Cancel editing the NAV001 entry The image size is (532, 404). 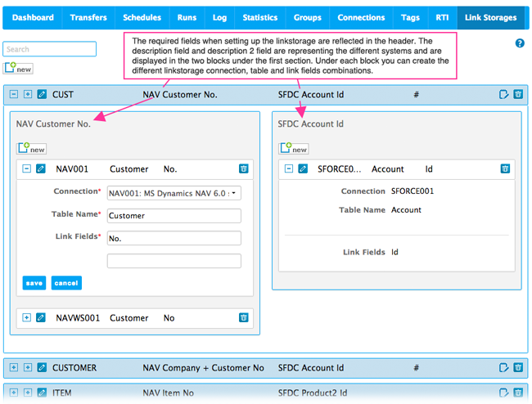point(66,283)
